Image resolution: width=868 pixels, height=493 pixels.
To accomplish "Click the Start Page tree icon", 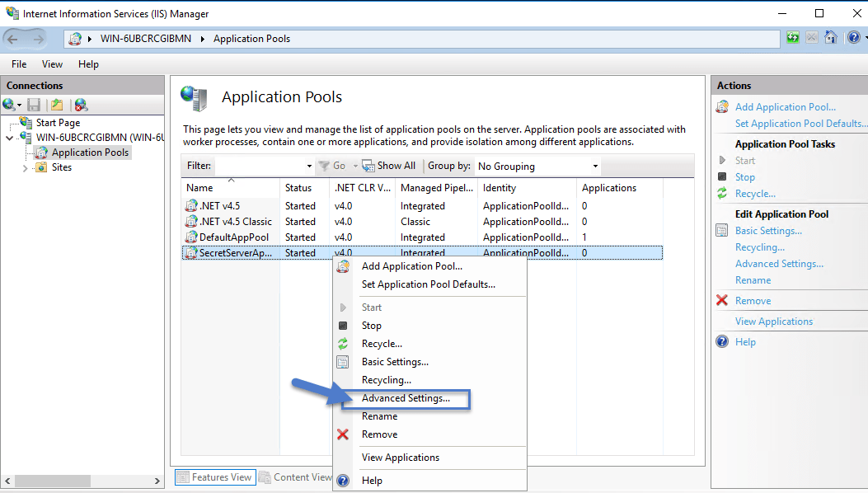I will click(x=26, y=122).
